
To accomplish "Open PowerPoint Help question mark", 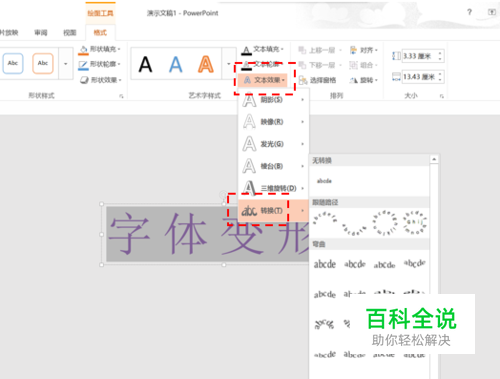I will [x=469, y=12].
